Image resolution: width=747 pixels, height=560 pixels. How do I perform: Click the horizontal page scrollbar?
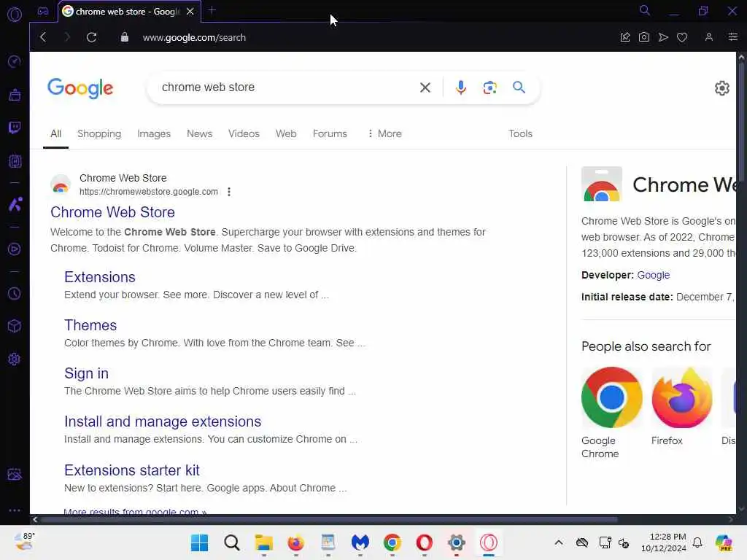[329, 519]
